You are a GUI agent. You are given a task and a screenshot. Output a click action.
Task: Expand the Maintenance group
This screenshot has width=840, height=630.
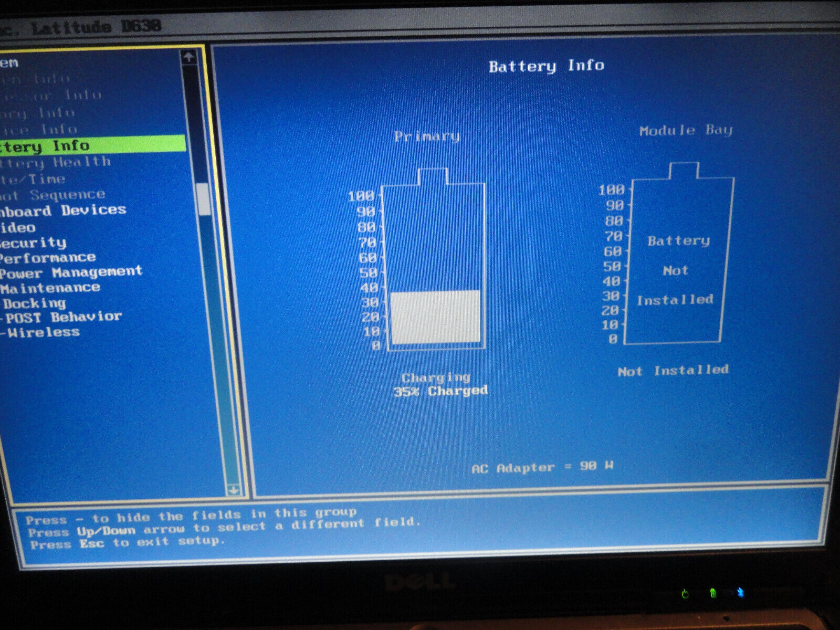pyautogui.click(x=50, y=288)
